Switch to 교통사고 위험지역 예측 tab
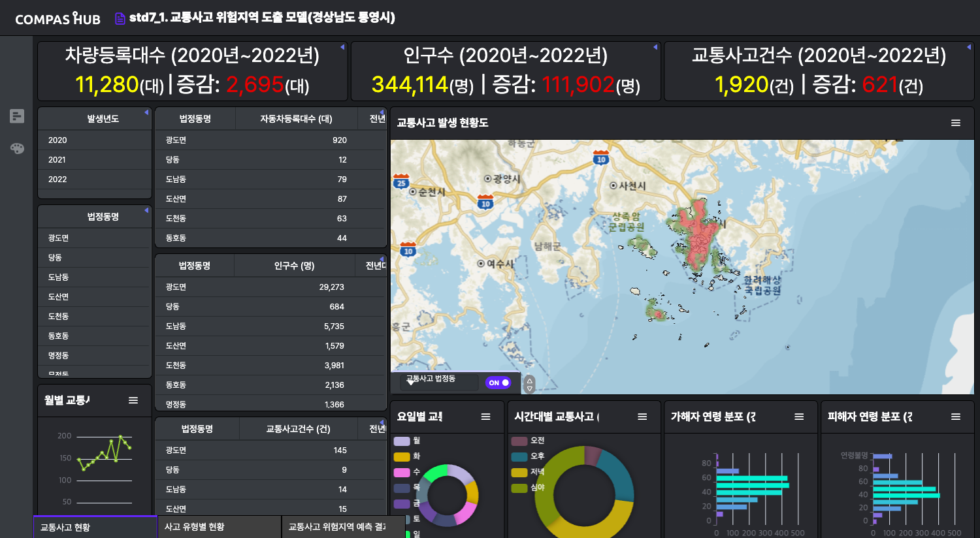980x538 pixels. pos(336,527)
